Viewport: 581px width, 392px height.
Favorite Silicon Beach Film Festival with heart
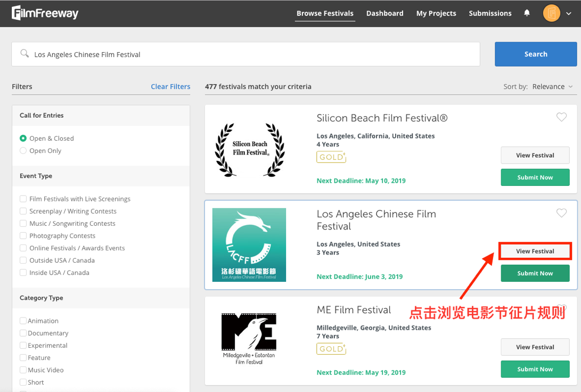561,117
